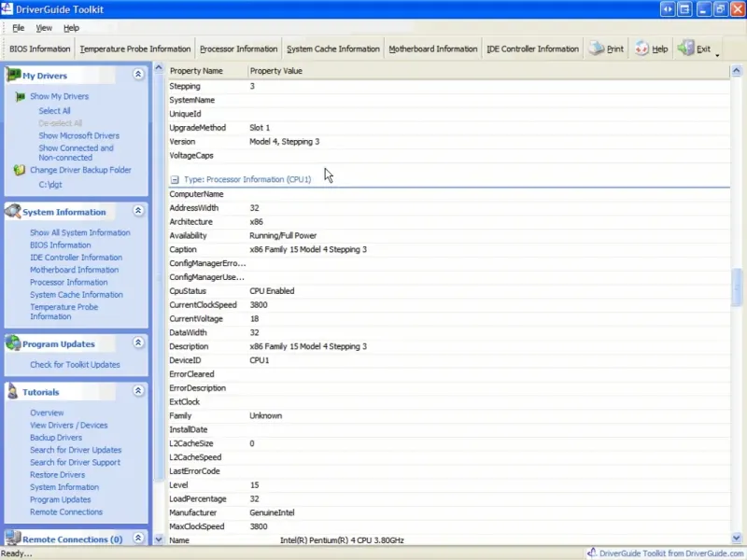Select the CurrentClockSpeed property row
Viewport: 747px width, 560px height.
pos(449,305)
